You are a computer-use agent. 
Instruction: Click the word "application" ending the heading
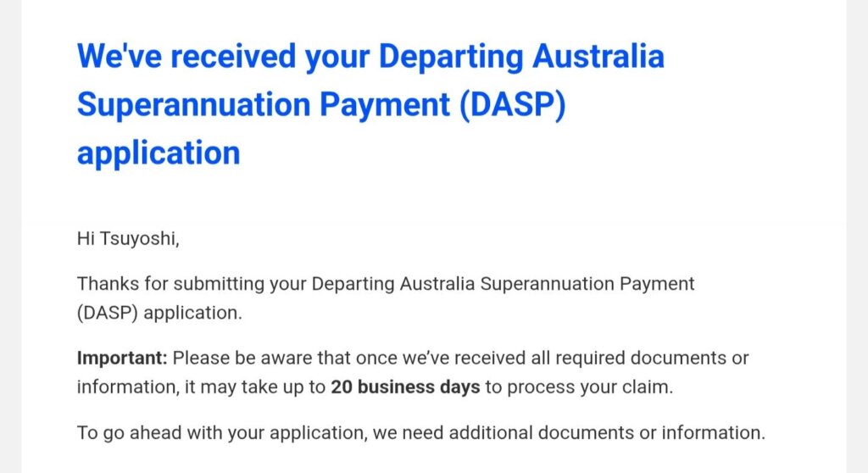click(x=159, y=153)
